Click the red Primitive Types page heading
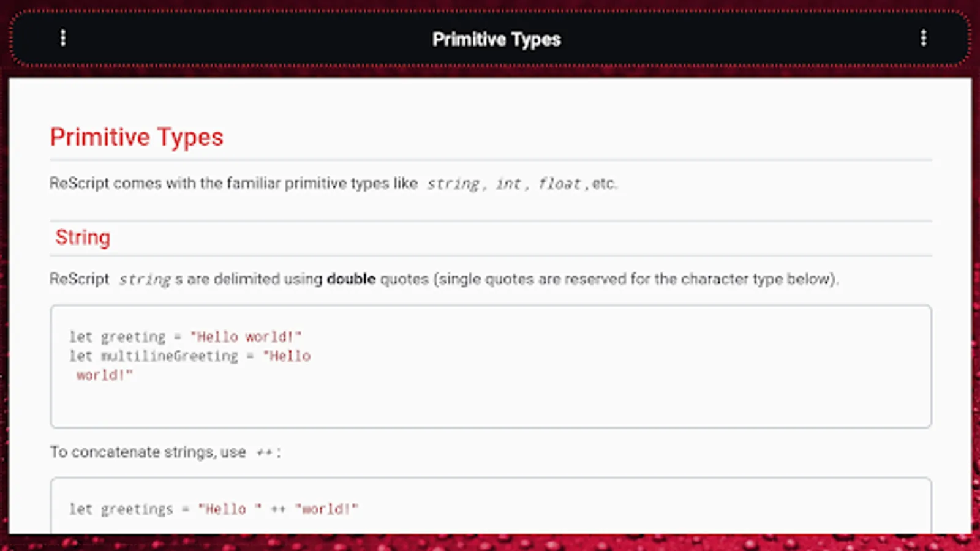Image resolution: width=980 pixels, height=551 pixels. (137, 137)
